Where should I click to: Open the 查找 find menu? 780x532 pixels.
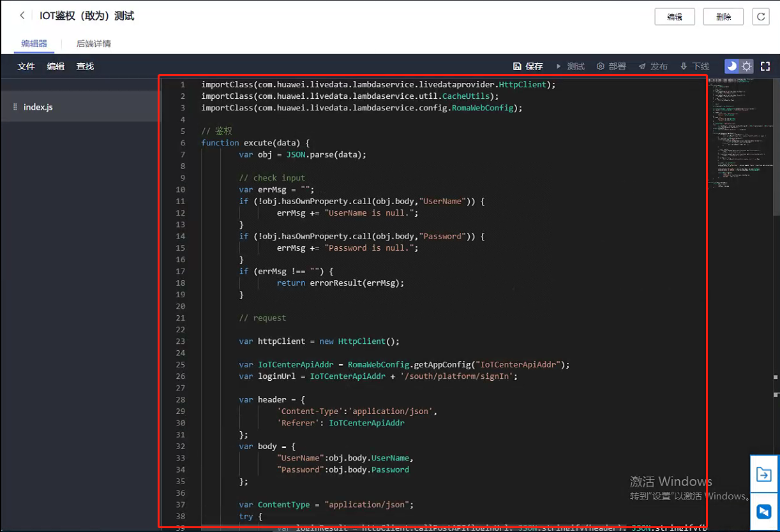point(85,66)
